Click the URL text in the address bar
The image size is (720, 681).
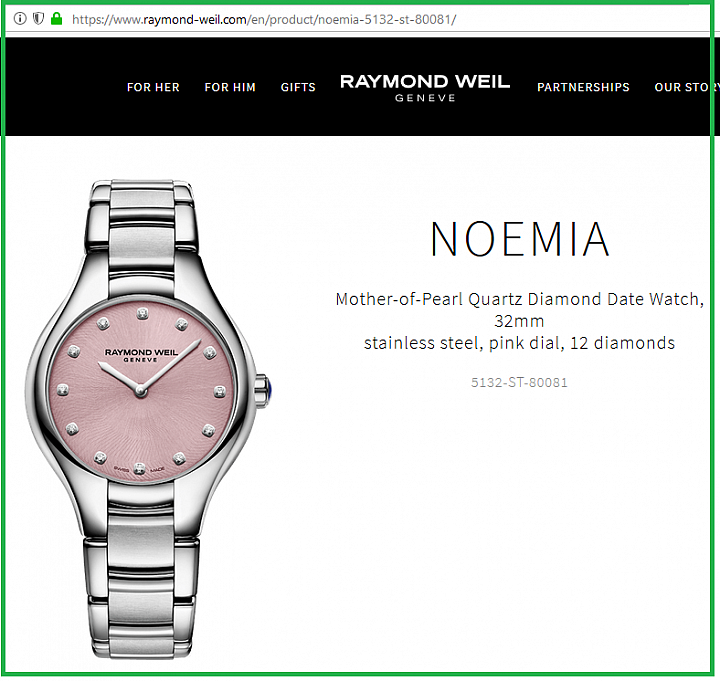(264, 20)
